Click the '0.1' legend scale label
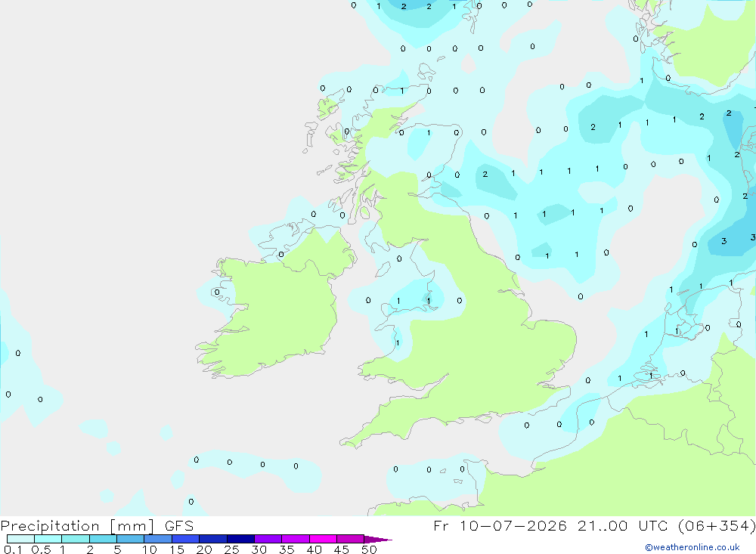The width and height of the screenshot is (756, 554). (x=13, y=549)
